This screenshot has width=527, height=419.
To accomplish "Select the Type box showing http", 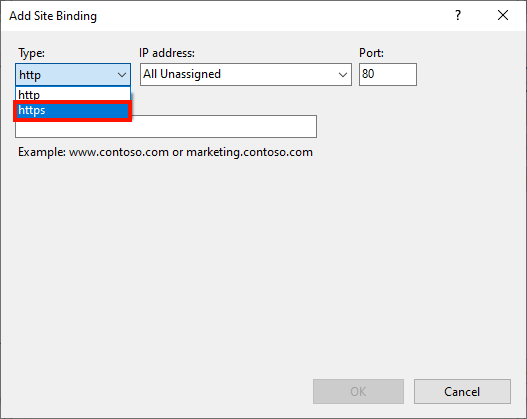I will click(73, 75).
